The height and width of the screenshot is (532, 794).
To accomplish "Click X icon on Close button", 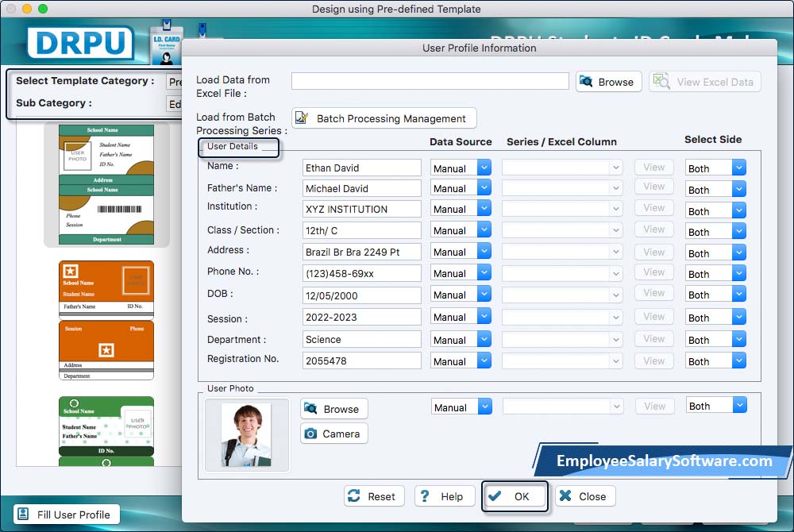I will point(565,495).
